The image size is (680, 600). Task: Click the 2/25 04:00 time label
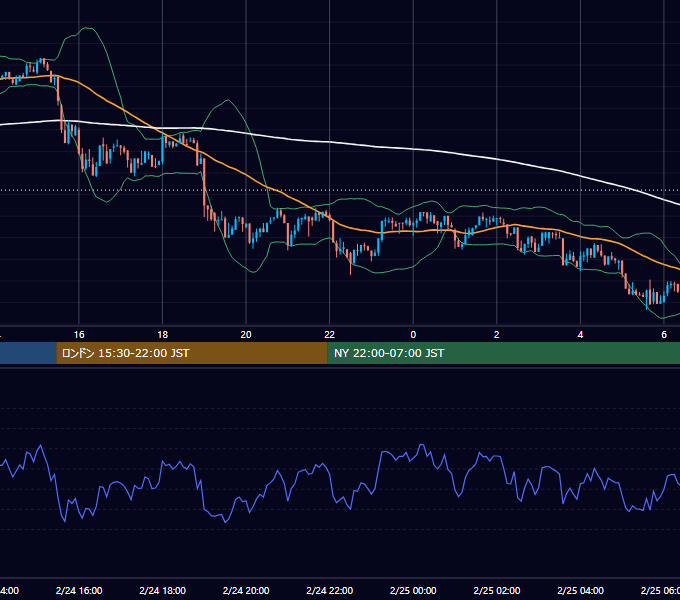coord(580,590)
